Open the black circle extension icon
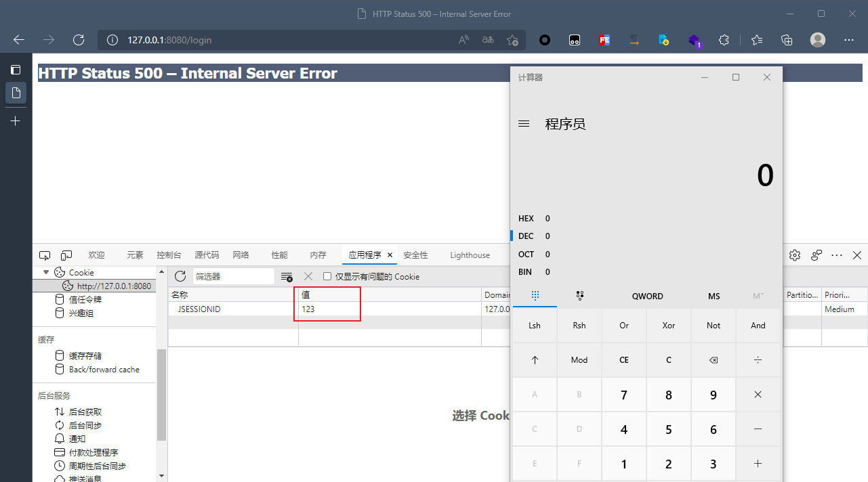The width and height of the screenshot is (868, 482). coord(544,40)
